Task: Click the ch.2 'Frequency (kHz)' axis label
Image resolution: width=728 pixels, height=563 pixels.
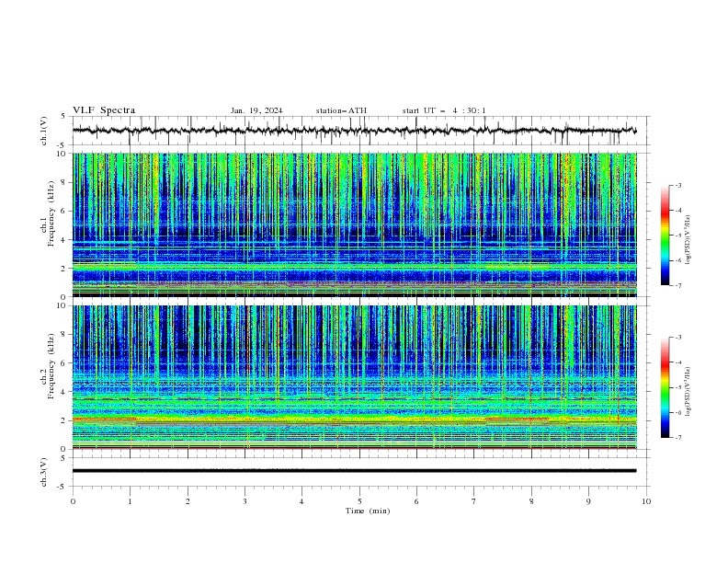Action: (x=51, y=366)
